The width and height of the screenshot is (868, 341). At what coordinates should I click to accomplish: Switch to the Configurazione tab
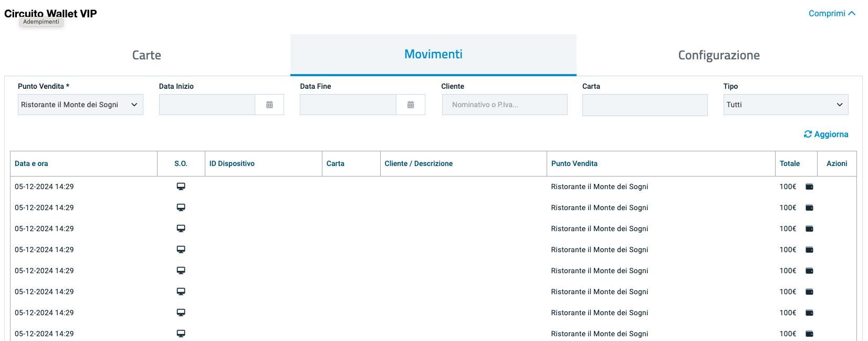click(718, 55)
